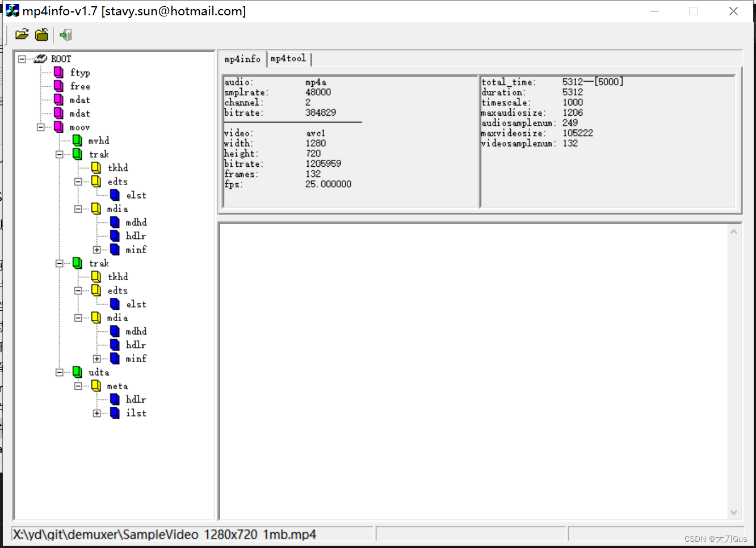This screenshot has width=756, height=548.
Task: Select the ROOT label in tree
Action: tap(61, 59)
